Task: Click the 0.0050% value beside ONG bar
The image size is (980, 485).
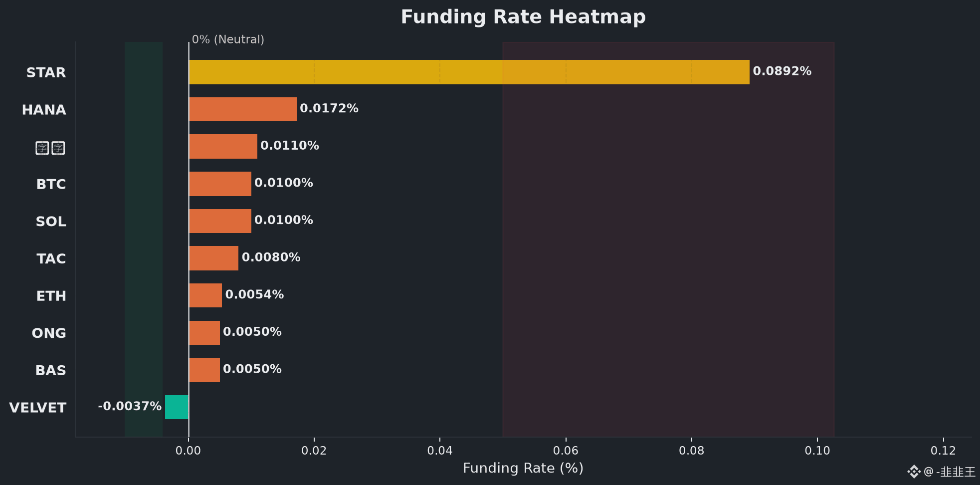Action: pyautogui.click(x=252, y=332)
